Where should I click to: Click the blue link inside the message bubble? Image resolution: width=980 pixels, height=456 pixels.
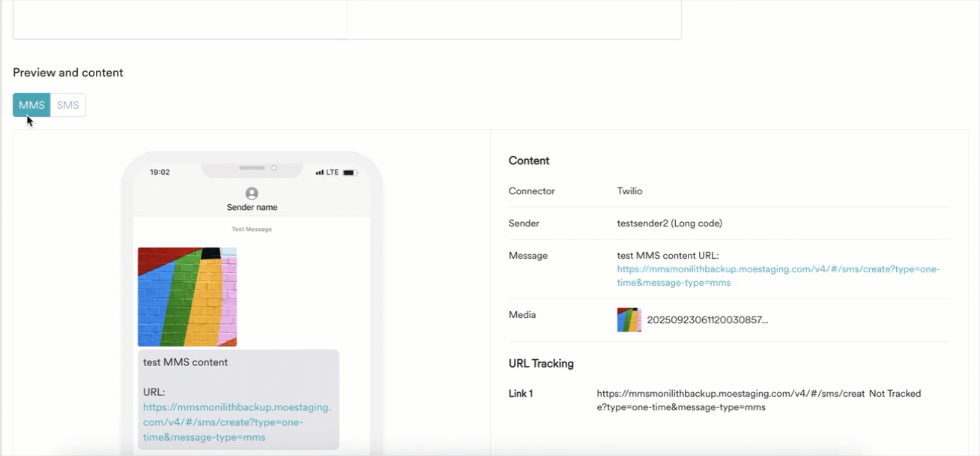pos(237,421)
